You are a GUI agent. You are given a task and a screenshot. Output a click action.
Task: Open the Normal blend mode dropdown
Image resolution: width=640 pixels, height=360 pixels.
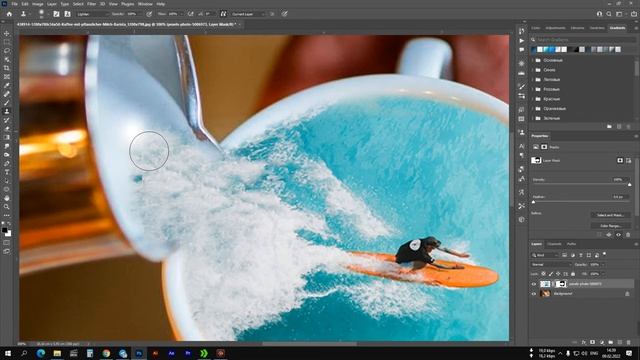coord(551,264)
